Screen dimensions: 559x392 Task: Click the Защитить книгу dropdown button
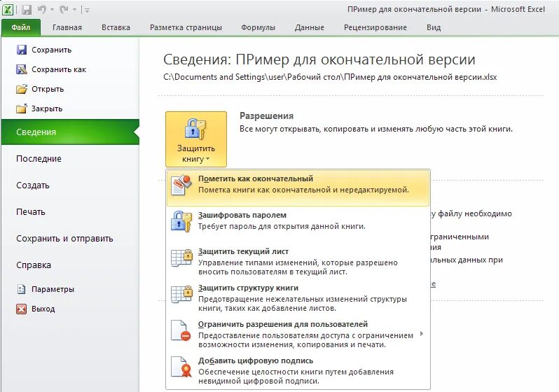[196, 139]
